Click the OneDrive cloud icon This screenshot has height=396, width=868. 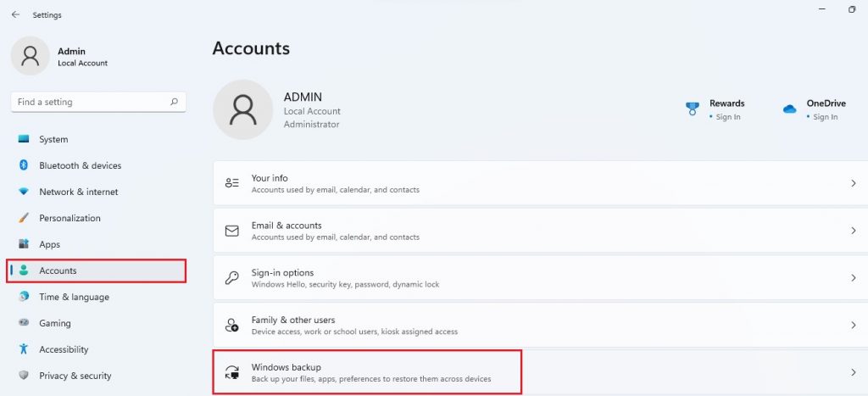pyautogui.click(x=789, y=109)
